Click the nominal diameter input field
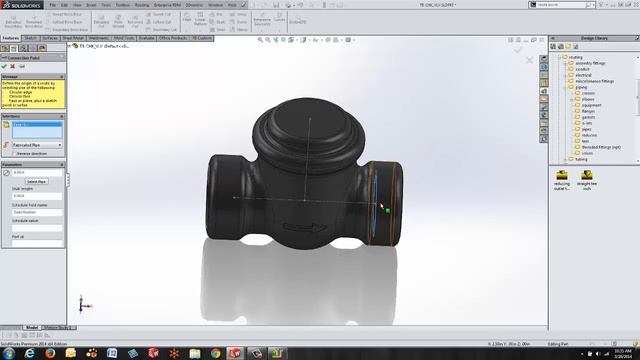640x360 pixels. pyautogui.click(x=37, y=172)
